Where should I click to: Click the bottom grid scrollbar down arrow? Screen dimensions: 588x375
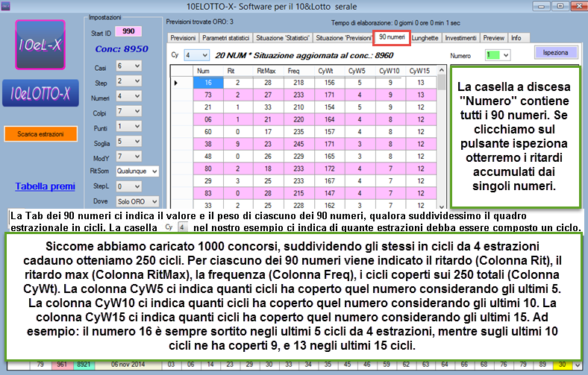[x=578, y=365]
